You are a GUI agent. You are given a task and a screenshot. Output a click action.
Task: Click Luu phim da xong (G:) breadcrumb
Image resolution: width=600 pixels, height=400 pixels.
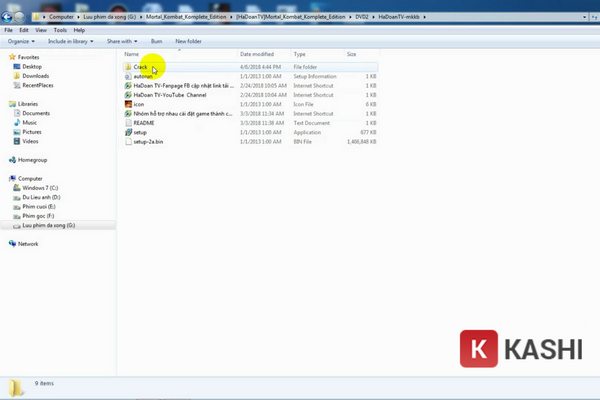(109, 17)
